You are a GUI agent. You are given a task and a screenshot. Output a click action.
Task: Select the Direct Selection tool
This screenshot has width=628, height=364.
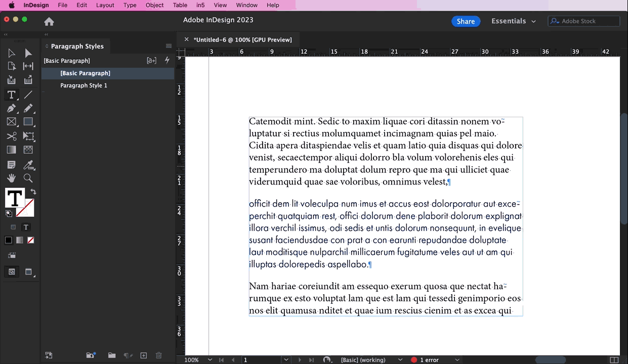tap(28, 53)
